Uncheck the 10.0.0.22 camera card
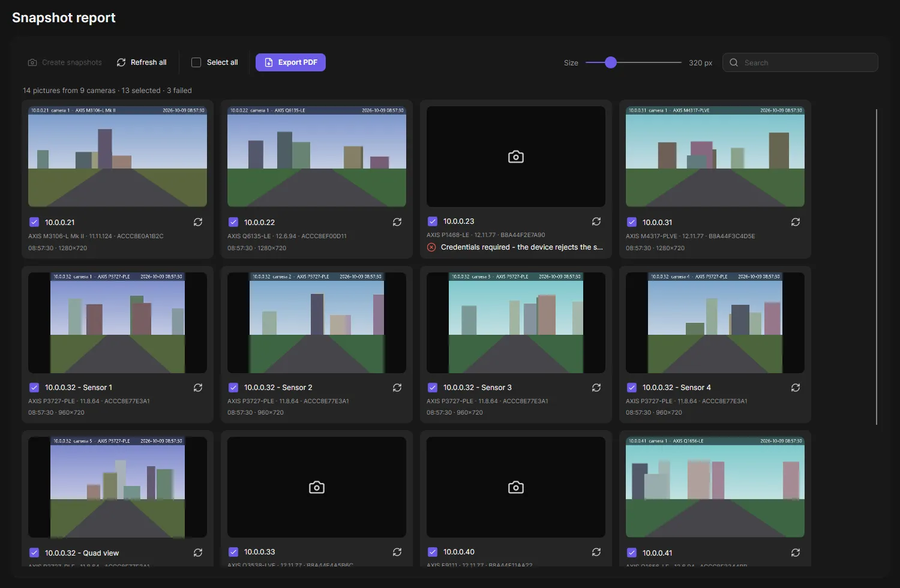Viewport: 900px width, 588px height. (233, 222)
